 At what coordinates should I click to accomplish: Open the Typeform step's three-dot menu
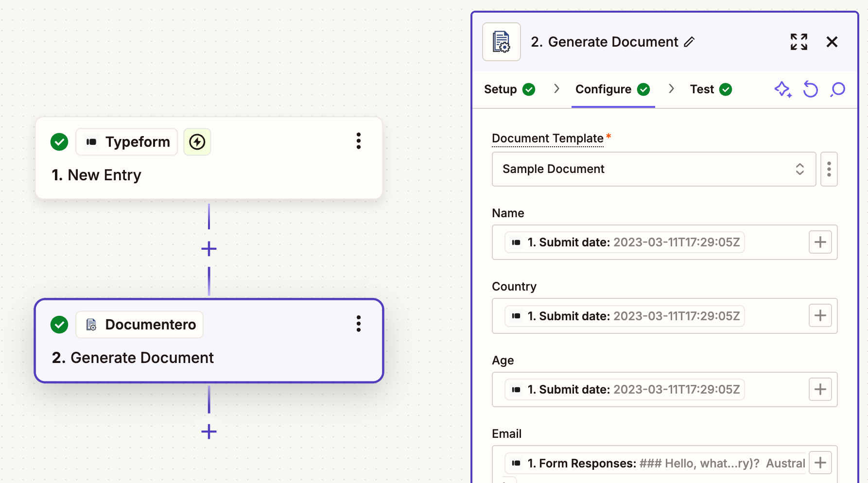359,141
